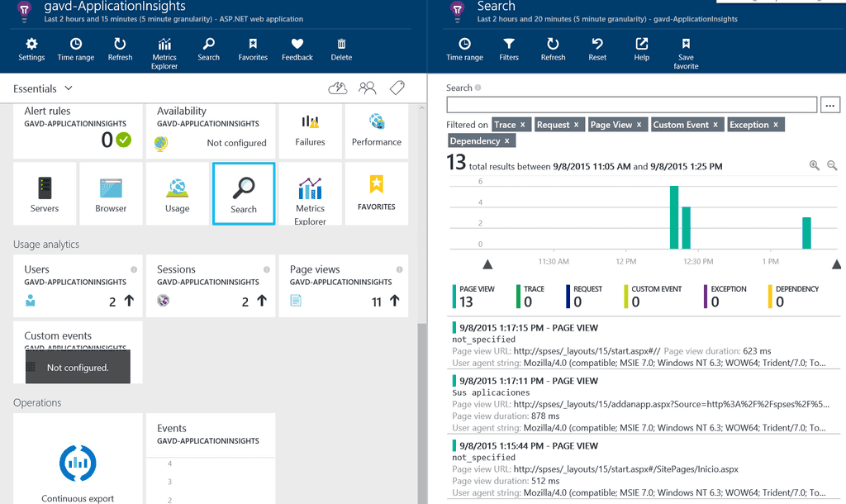Viewport: 846px width, 504px height.
Task: Refresh the ApplicationInsights overview blade
Action: click(x=120, y=50)
